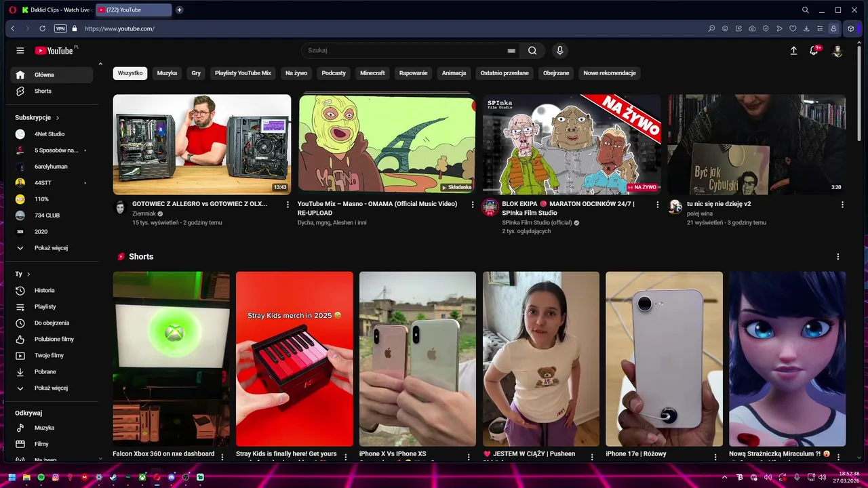Open the Windows Start menu

click(x=12, y=477)
